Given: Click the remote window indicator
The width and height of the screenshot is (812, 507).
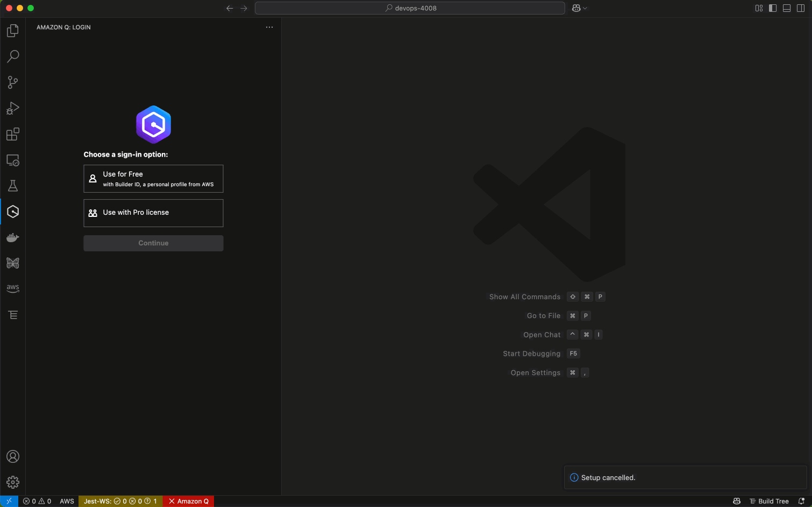Looking at the screenshot, I should tap(9, 501).
